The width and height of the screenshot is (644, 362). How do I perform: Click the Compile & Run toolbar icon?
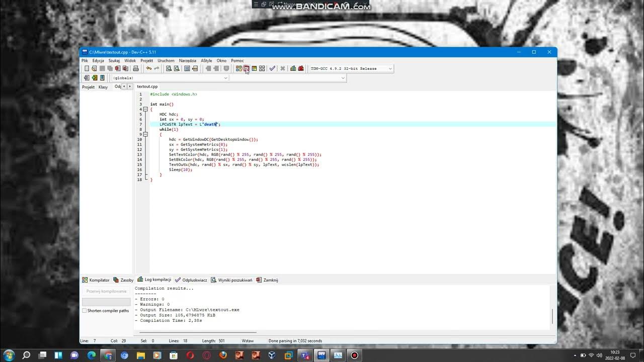tap(254, 68)
